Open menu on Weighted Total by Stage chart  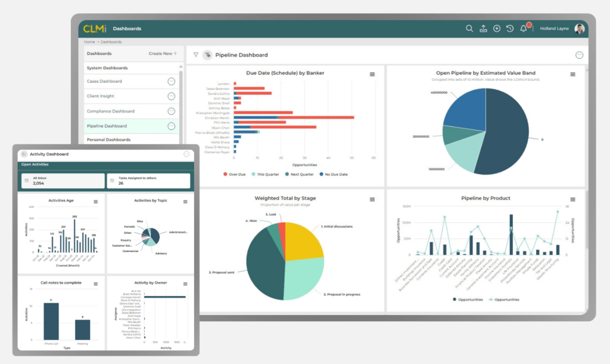(x=372, y=199)
